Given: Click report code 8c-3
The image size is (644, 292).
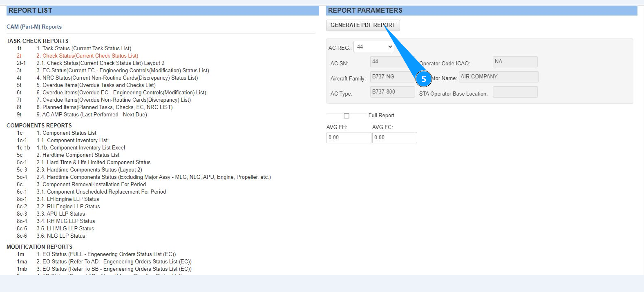Looking at the screenshot, I should point(22,214).
